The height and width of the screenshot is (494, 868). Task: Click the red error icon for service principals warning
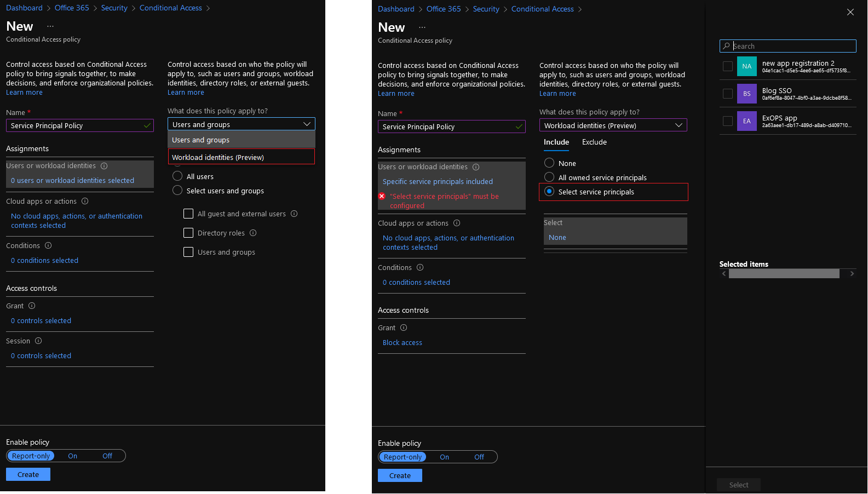[x=382, y=196]
